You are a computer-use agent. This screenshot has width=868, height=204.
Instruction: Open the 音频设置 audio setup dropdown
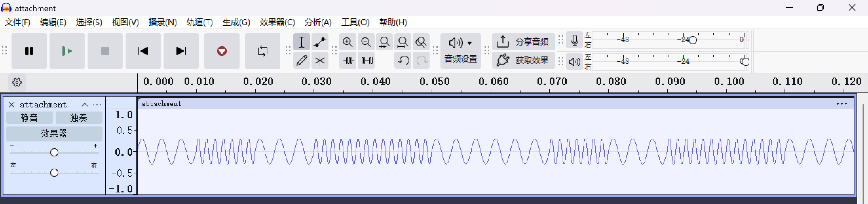(x=460, y=51)
